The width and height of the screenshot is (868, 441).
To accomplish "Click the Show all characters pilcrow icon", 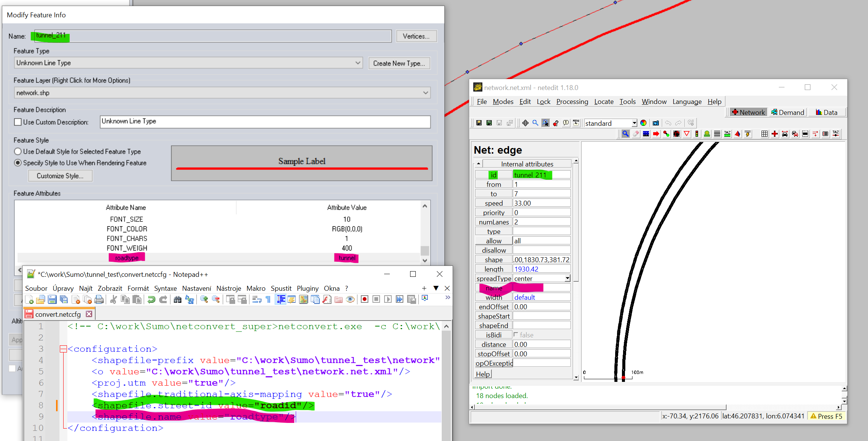I will [268, 299].
